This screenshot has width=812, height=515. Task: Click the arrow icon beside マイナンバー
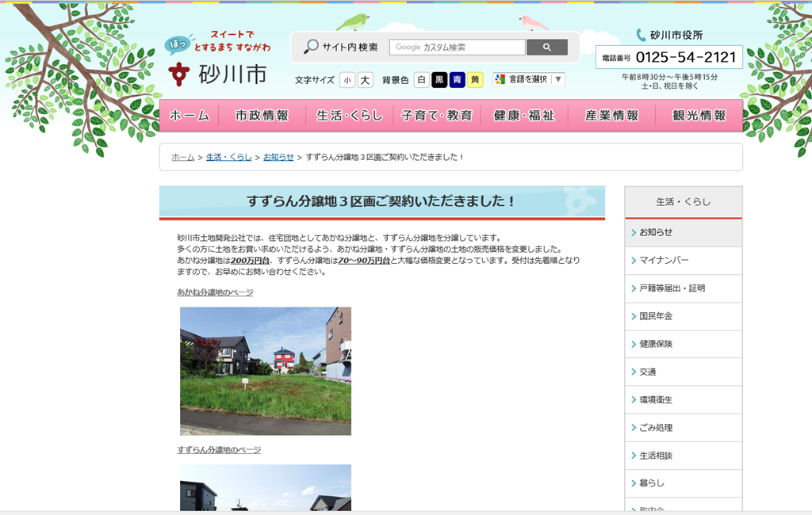(x=634, y=261)
